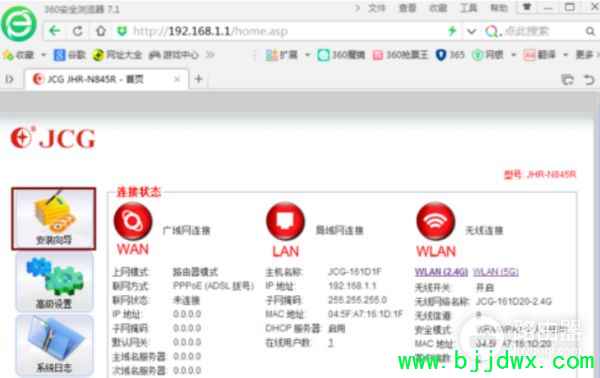600x378 pixels.
Task: Open the 安装向导 setup wizard icon
Action: [54, 219]
